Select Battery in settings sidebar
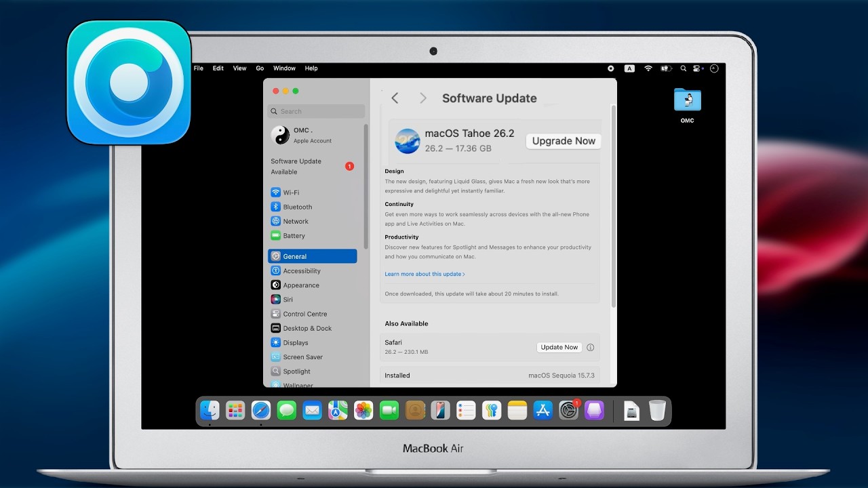This screenshot has height=488, width=868. [313, 236]
